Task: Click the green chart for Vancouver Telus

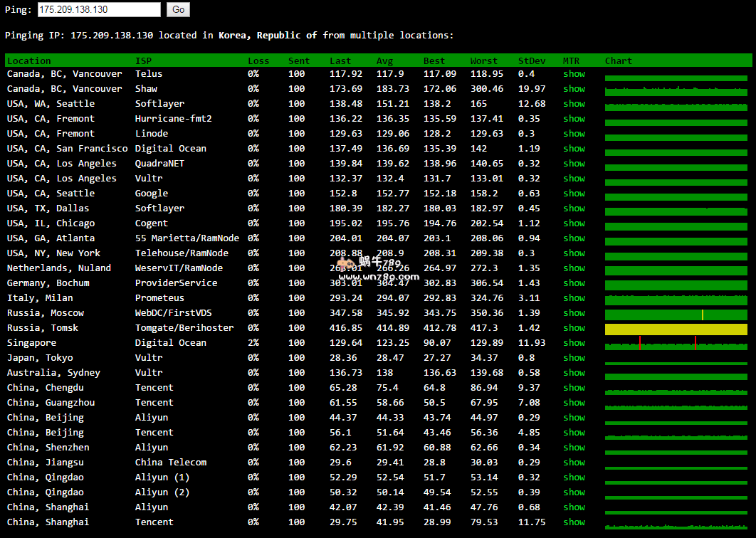Action: [x=676, y=78]
